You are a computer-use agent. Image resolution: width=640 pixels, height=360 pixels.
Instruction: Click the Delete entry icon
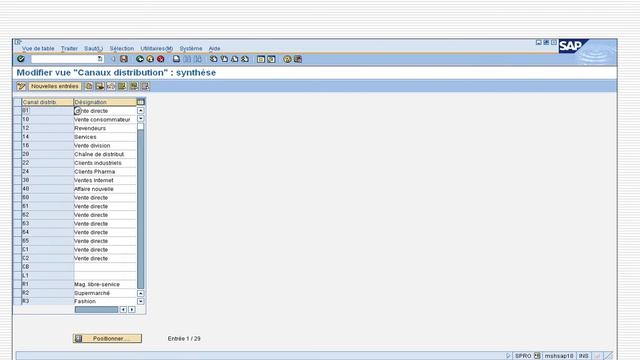[100, 86]
